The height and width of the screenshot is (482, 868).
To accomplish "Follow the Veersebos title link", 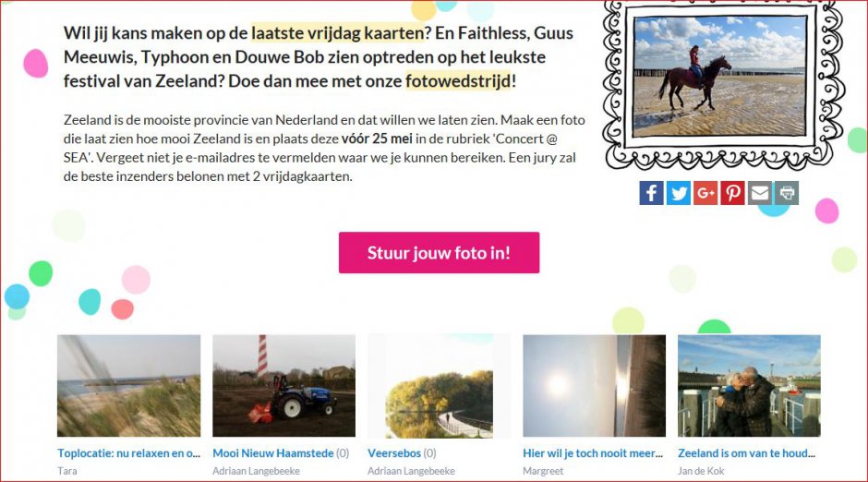I will (394, 453).
